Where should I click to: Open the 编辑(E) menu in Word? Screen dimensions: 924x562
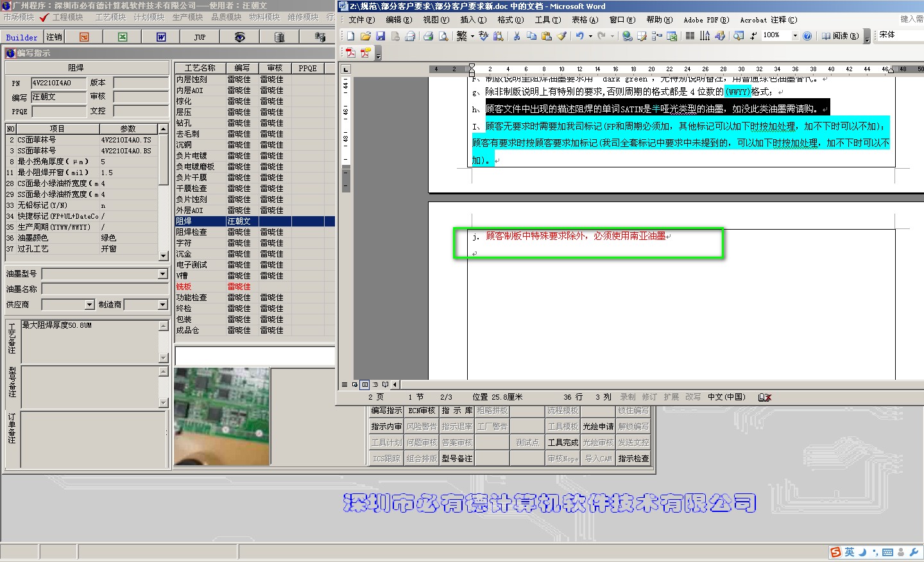point(399,20)
